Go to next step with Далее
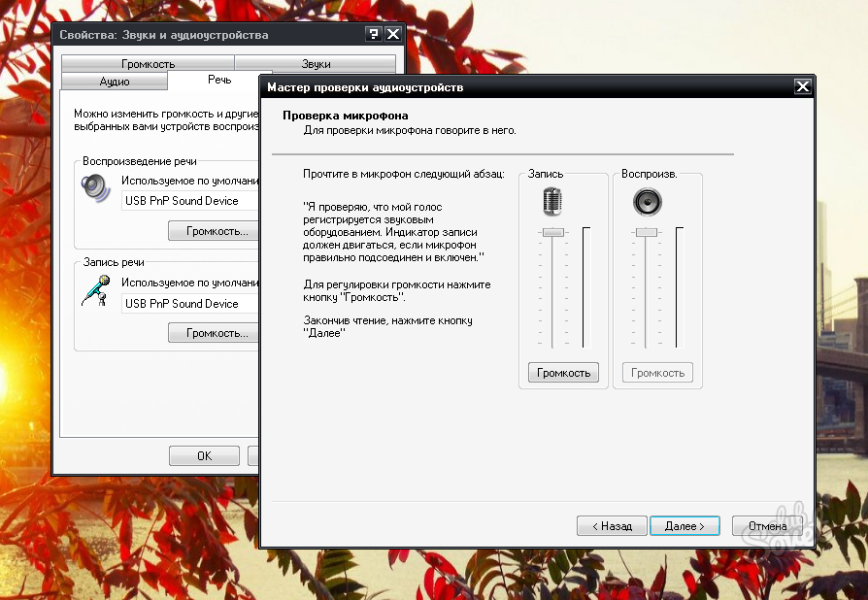The image size is (868, 600). [x=684, y=526]
